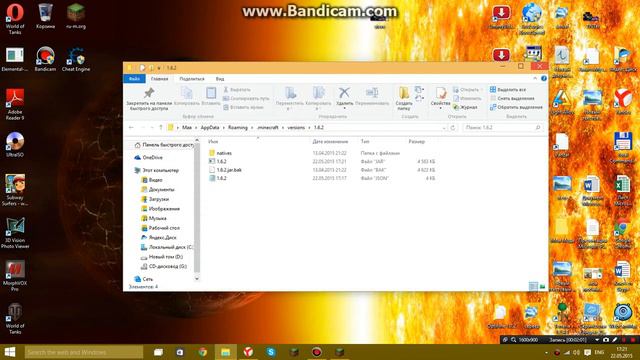Navigate to AppData in breadcrumb
This screenshot has width=640, height=360.
210,128
